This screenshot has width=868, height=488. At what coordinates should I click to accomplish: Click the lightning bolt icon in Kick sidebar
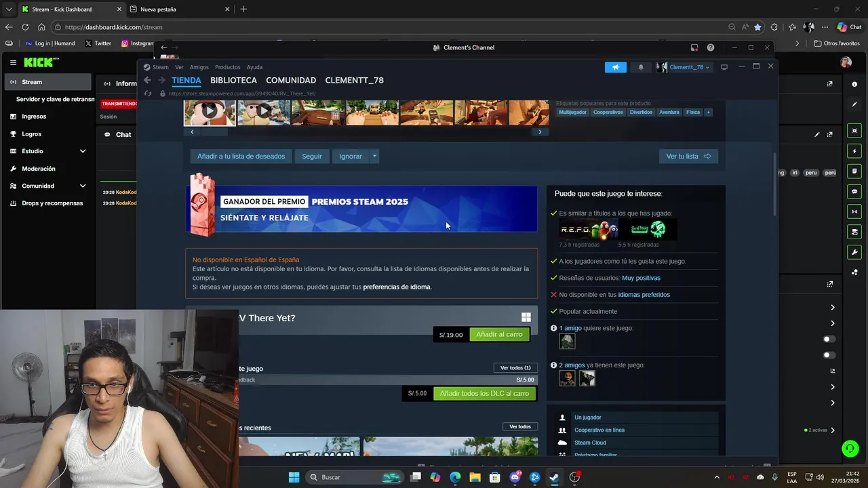[854, 151]
